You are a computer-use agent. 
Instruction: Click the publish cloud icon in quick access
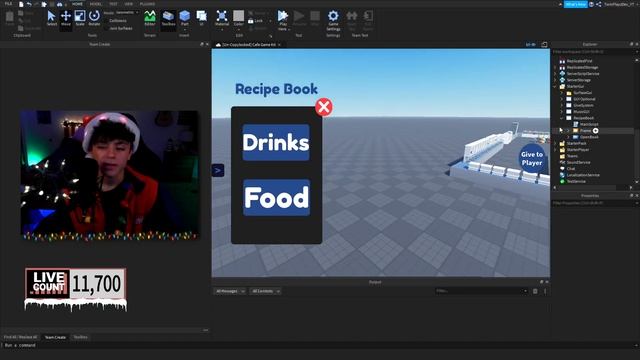[x=59, y=4]
